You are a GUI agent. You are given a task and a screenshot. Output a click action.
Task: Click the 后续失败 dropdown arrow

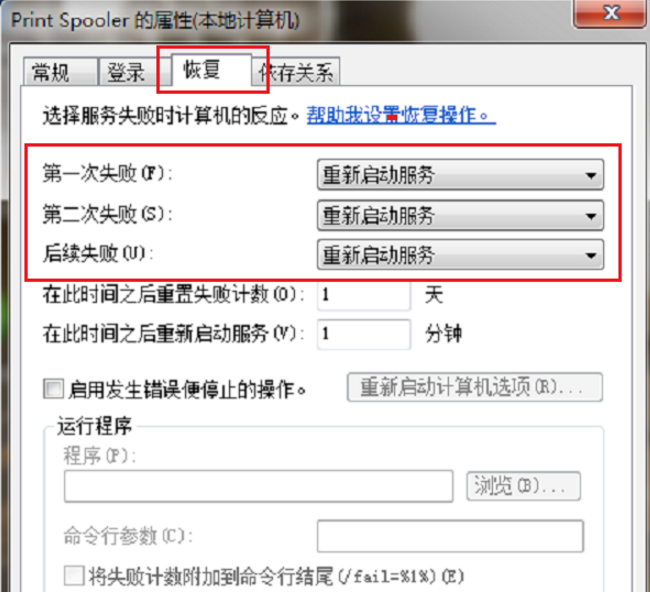591,255
